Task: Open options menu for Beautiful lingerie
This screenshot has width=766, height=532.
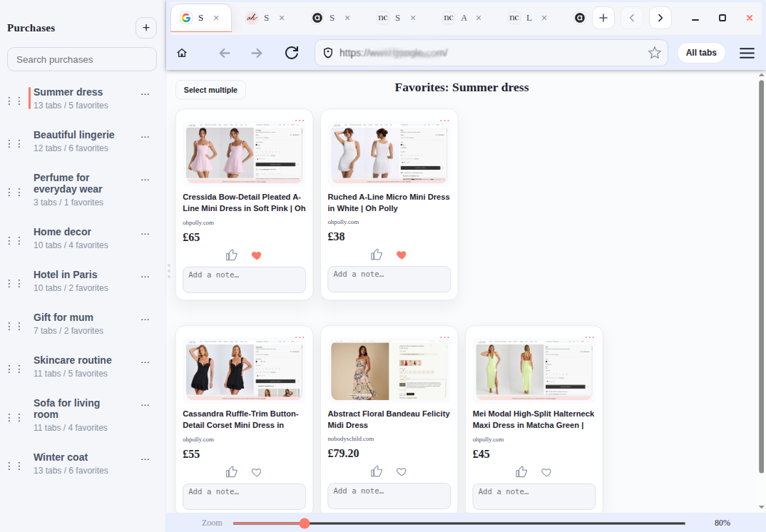Action: (145, 136)
